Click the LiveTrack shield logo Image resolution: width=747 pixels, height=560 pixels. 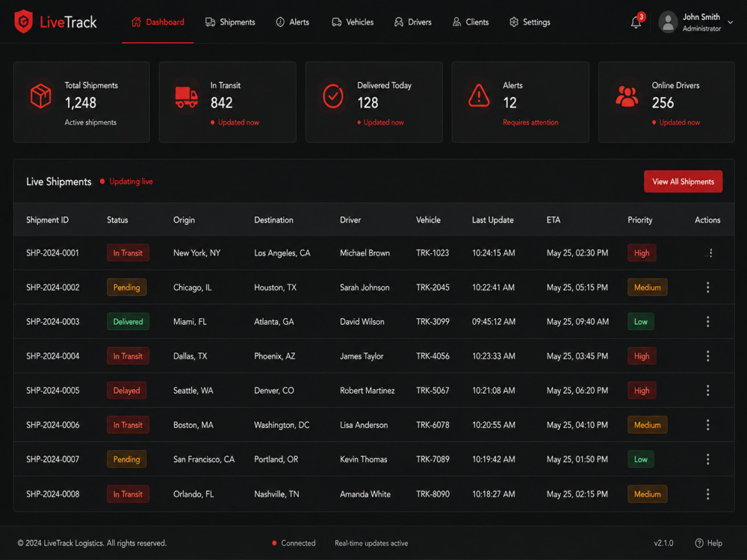pyautogui.click(x=23, y=22)
